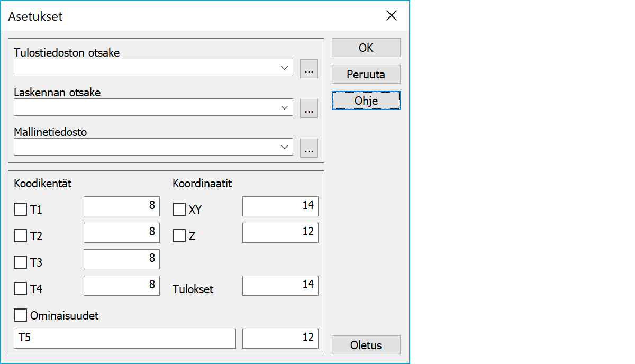This screenshot has height=364, width=635.
Task: Click browse button next to Mallinetiedosto
Action: pyautogui.click(x=309, y=148)
